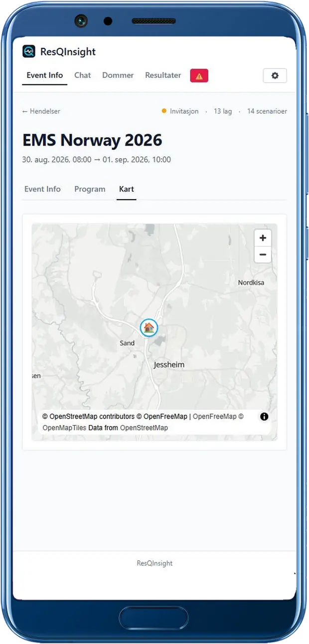Click the ResQInsight header title
The height and width of the screenshot is (644, 309).
68,52
